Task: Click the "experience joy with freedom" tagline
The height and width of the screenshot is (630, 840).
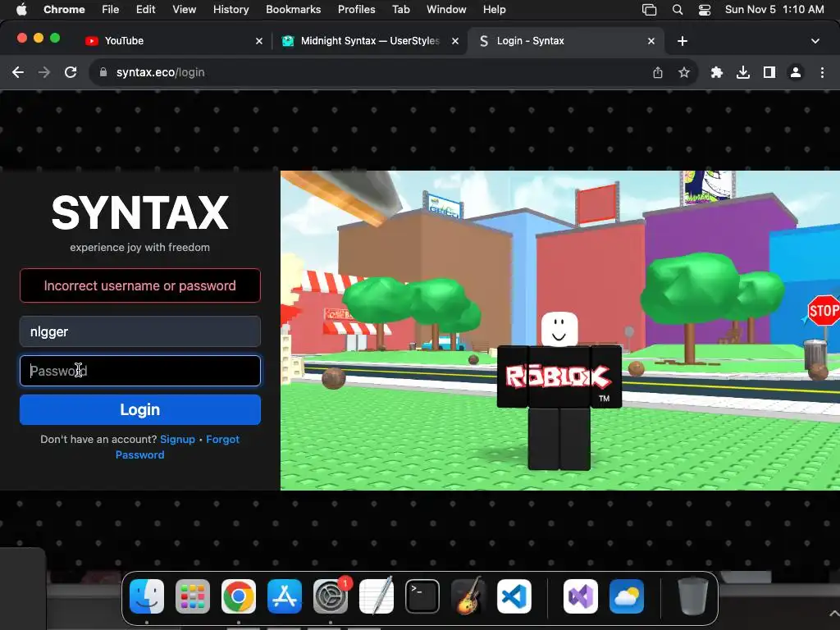Action: click(139, 248)
